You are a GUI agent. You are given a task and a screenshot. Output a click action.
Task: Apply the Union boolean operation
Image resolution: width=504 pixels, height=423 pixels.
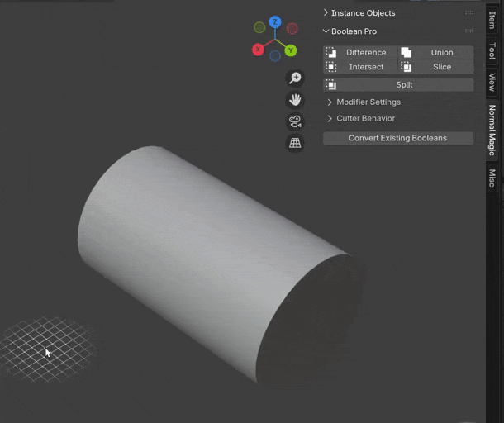(435, 52)
